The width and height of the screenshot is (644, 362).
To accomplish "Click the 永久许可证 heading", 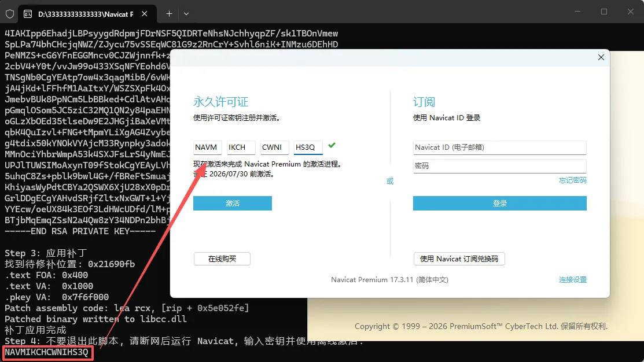I will (221, 102).
